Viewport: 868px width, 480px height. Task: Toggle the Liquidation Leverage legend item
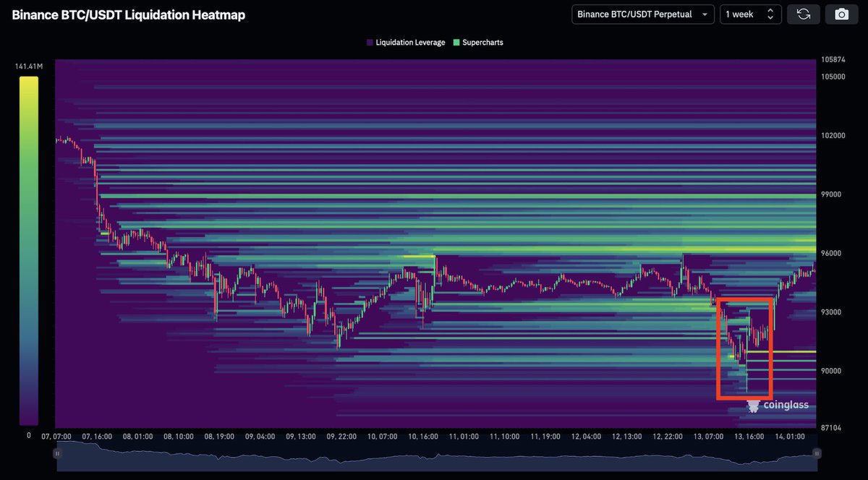point(406,43)
